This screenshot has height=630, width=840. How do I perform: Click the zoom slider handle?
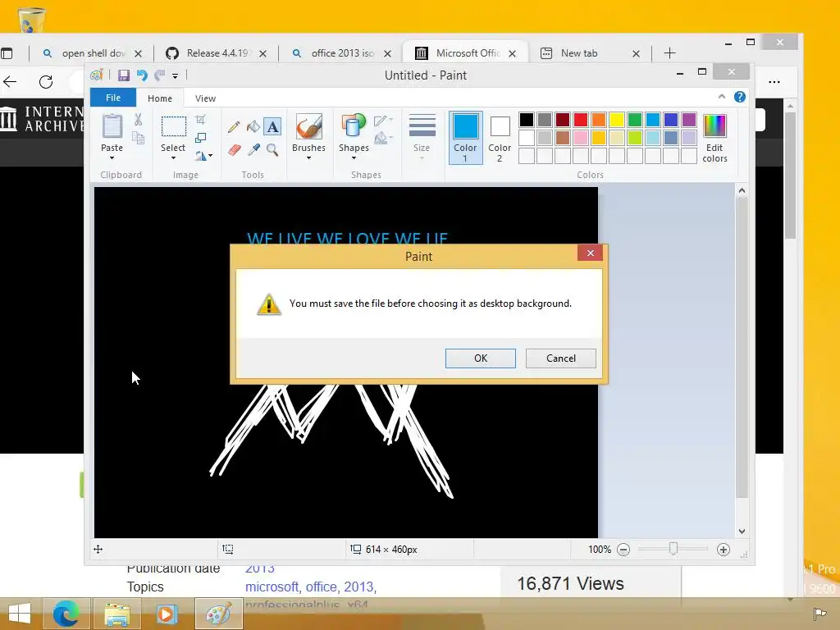673,549
